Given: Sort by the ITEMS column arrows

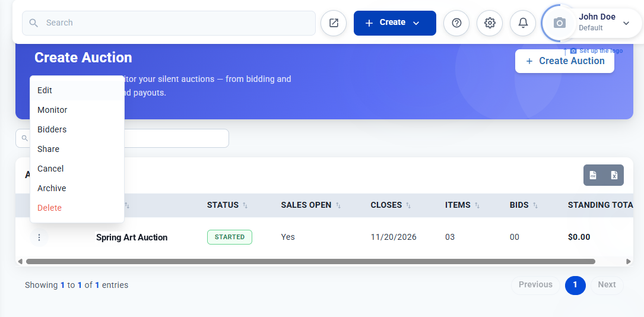Looking at the screenshot, I should click(477, 205).
